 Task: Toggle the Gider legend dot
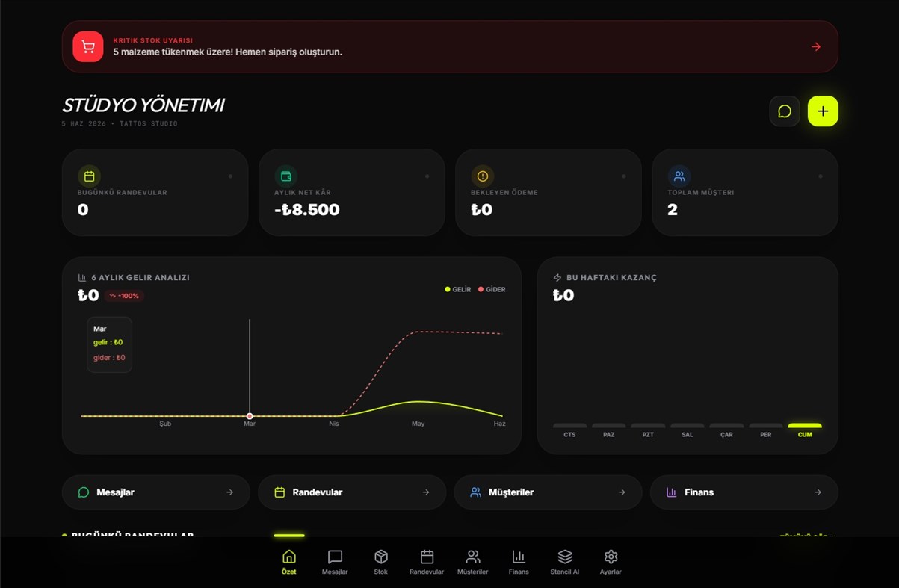[481, 289]
